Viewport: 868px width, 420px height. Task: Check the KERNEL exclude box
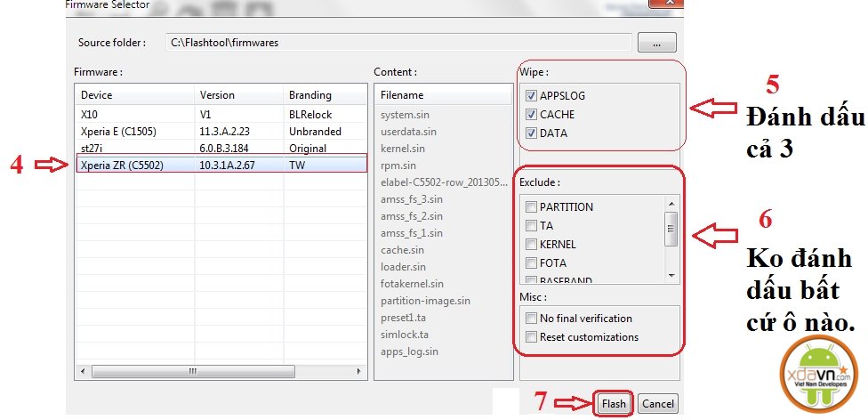point(532,245)
